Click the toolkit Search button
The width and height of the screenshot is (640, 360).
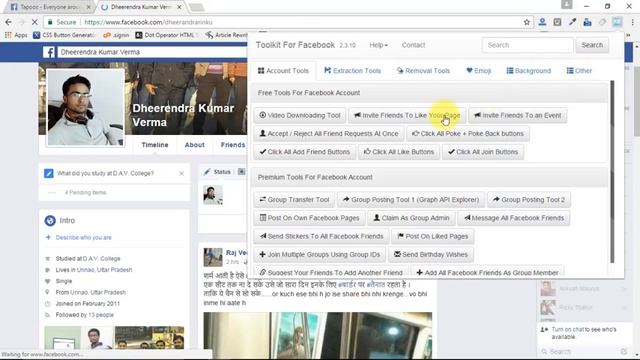[592, 45]
